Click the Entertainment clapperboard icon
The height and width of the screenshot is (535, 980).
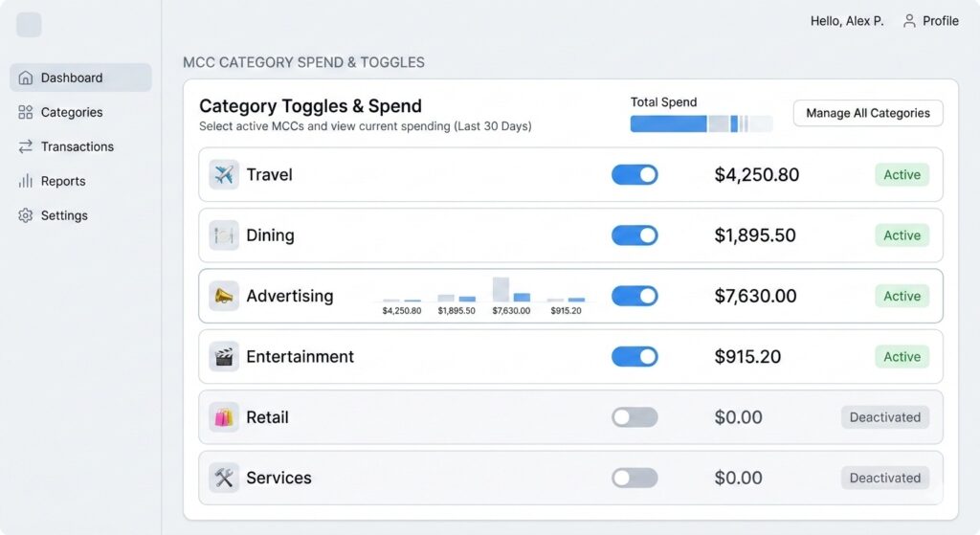(224, 357)
